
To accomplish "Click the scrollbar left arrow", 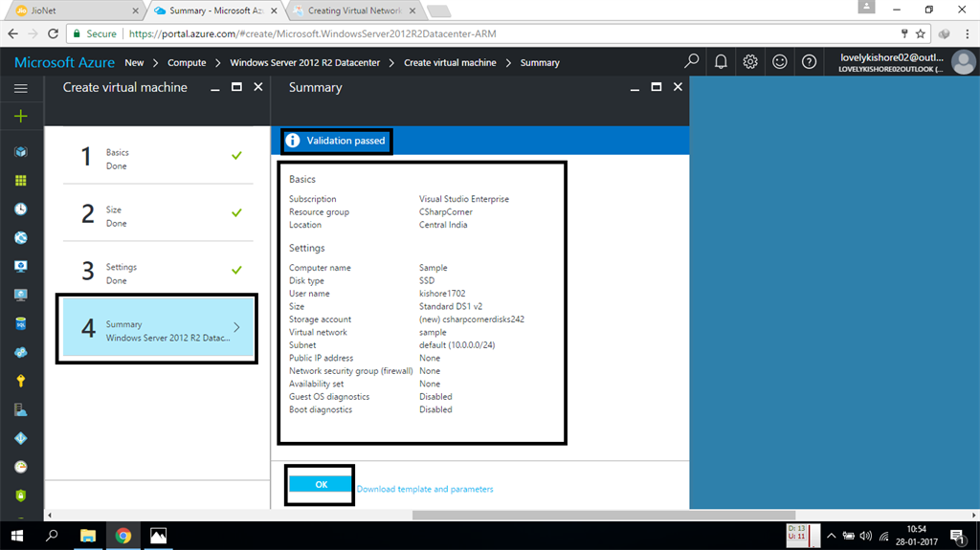I will click(x=50, y=516).
